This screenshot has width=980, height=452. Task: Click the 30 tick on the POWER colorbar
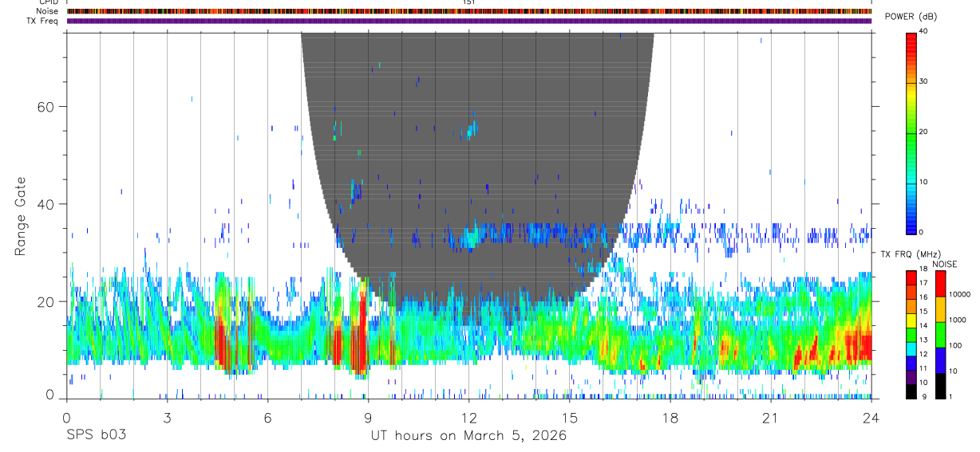(x=923, y=82)
